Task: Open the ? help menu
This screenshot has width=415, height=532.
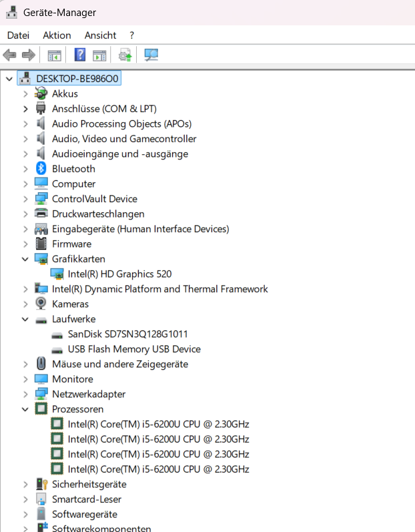Action: pos(132,35)
